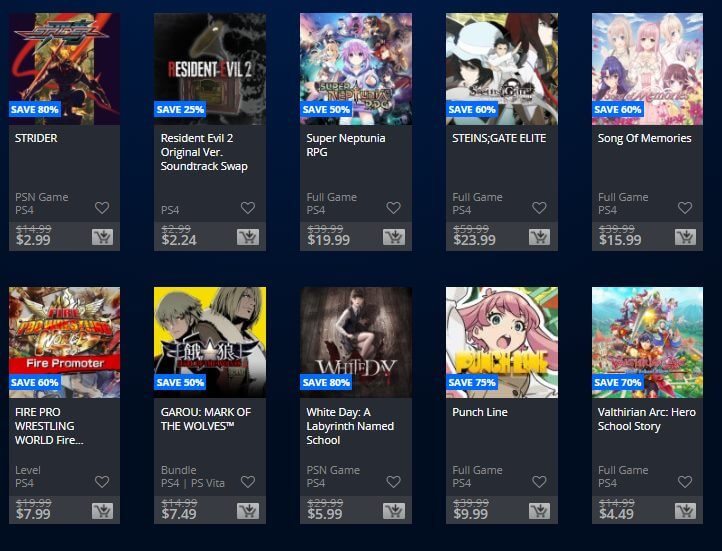Add Super Neptunia RPG to cart

(x=394, y=237)
